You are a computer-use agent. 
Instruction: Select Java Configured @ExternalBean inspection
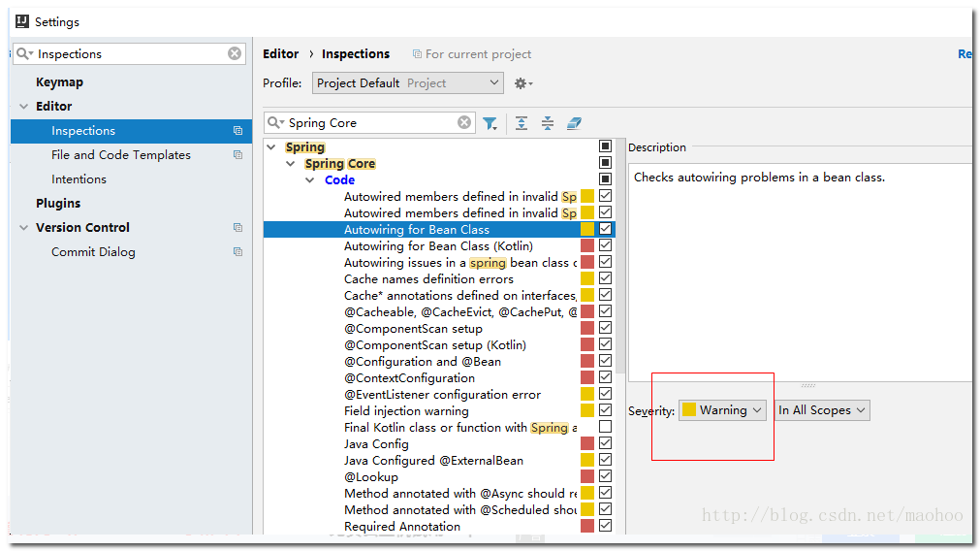point(433,461)
